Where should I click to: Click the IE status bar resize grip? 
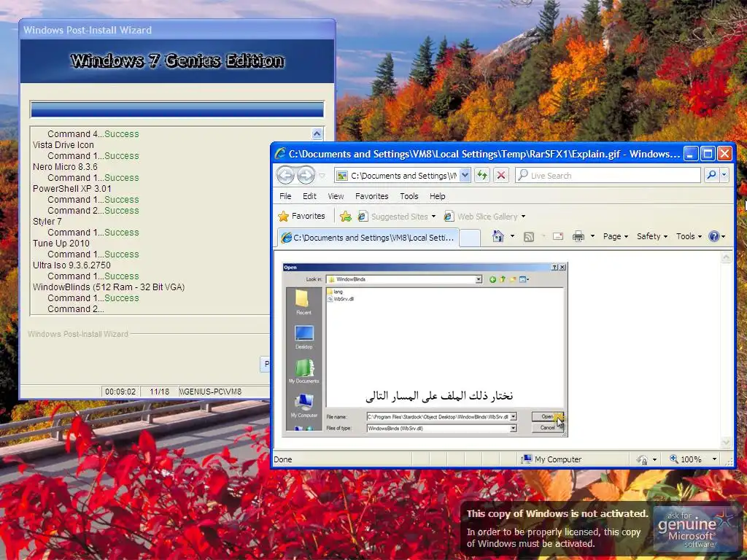click(728, 461)
